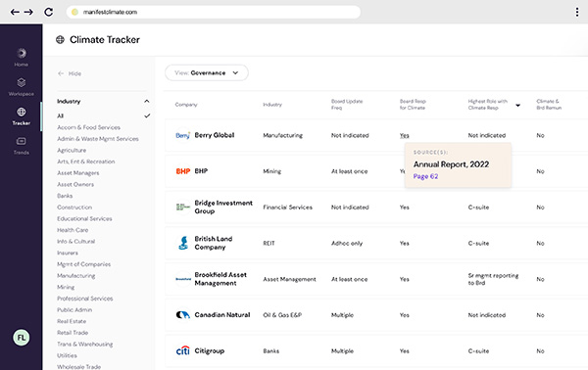Open Home in the sidebar

(22, 57)
